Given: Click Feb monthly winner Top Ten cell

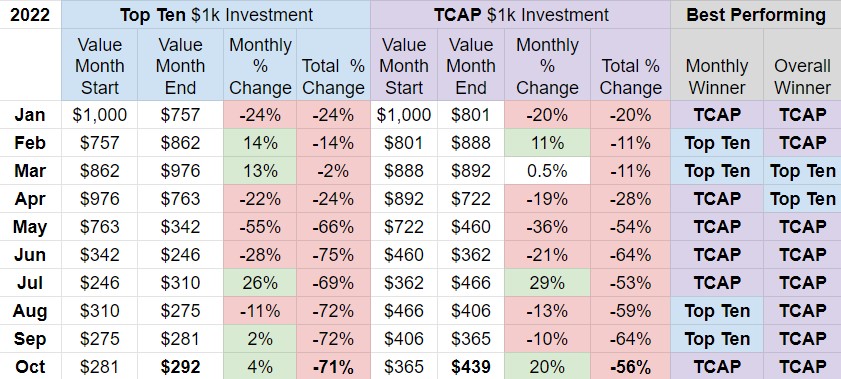Looking at the screenshot, I should (x=717, y=143).
